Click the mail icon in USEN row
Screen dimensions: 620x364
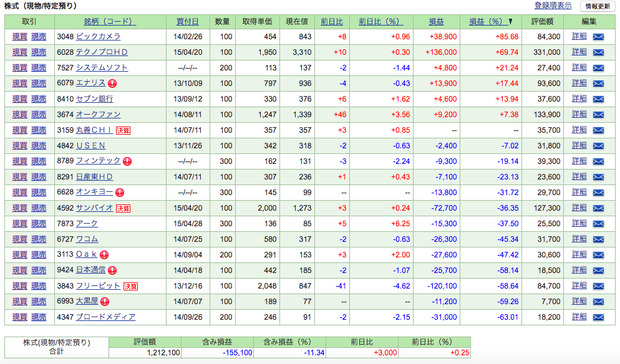[598, 146]
